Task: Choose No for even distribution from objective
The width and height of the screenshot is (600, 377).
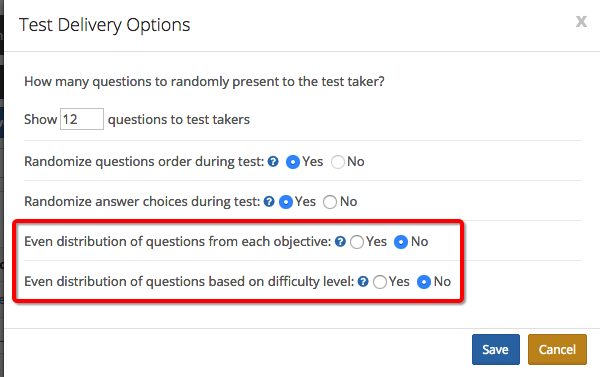Action: point(401,242)
